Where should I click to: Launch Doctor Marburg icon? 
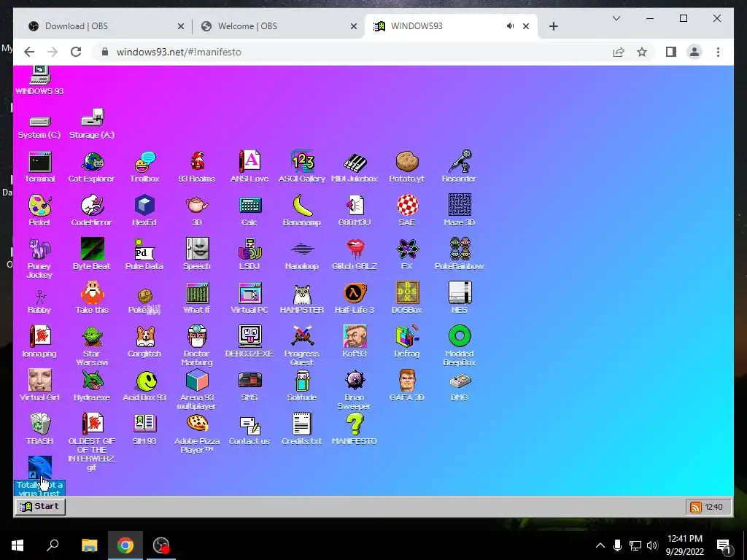(197, 346)
